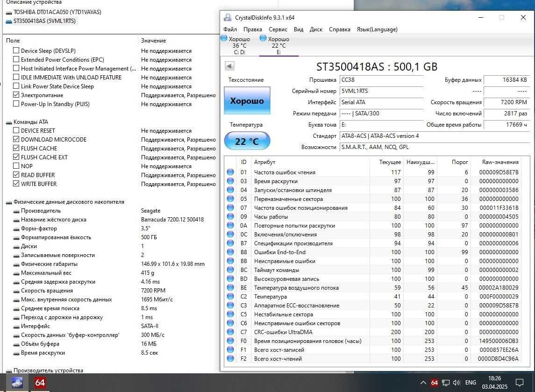Open the volume speaker tray icon
This screenshot has height=392, width=535.
click(457, 383)
